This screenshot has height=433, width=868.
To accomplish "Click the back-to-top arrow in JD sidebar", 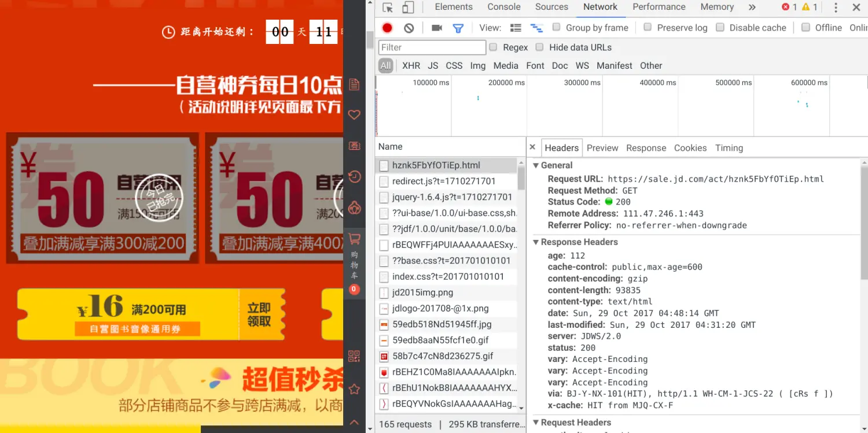I will (x=354, y=422).
